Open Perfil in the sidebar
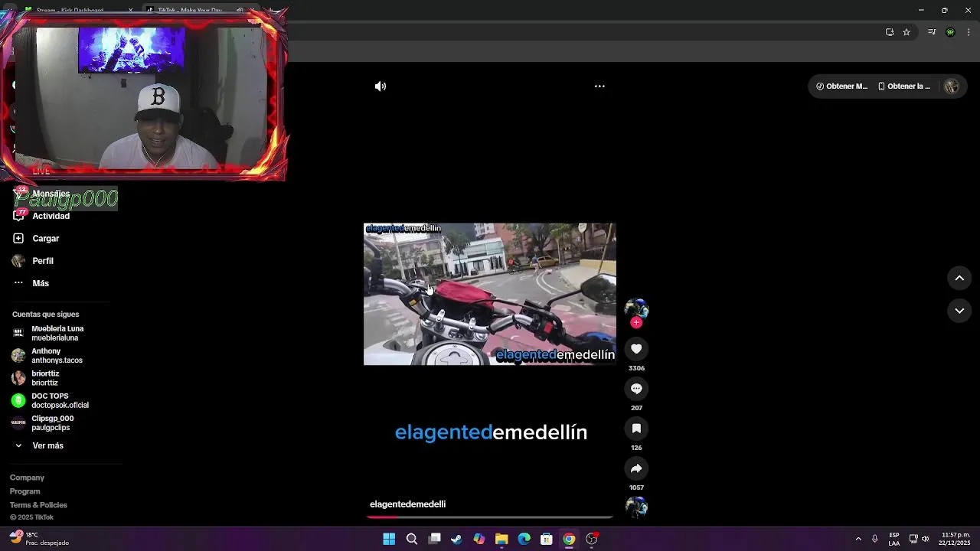The height and width of the screenshot is (551, 980). tap(42, 261)
